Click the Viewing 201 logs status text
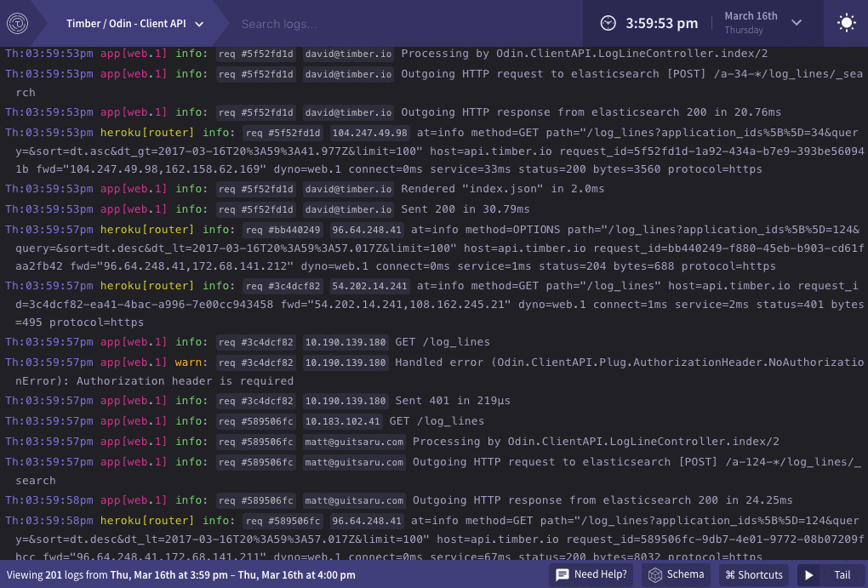868x588 pixels. (x=181, y=574)
